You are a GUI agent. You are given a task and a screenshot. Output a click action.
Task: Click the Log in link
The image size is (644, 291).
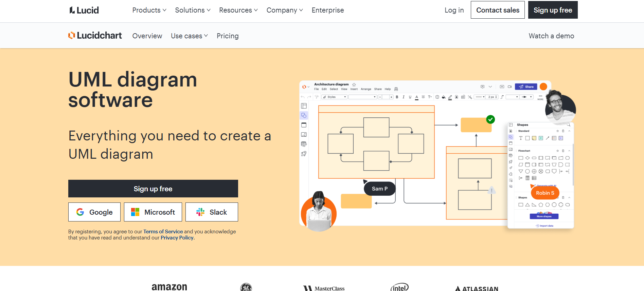tap(454, 10)
